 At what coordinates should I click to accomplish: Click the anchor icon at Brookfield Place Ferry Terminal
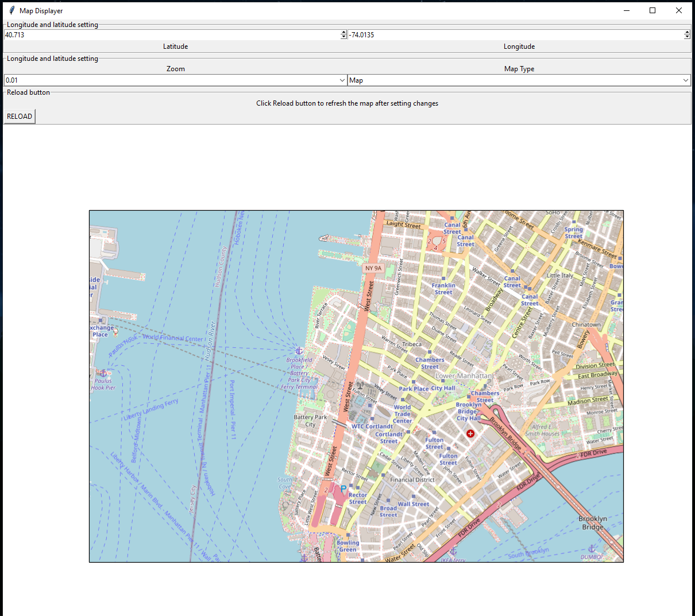(299, 350)
